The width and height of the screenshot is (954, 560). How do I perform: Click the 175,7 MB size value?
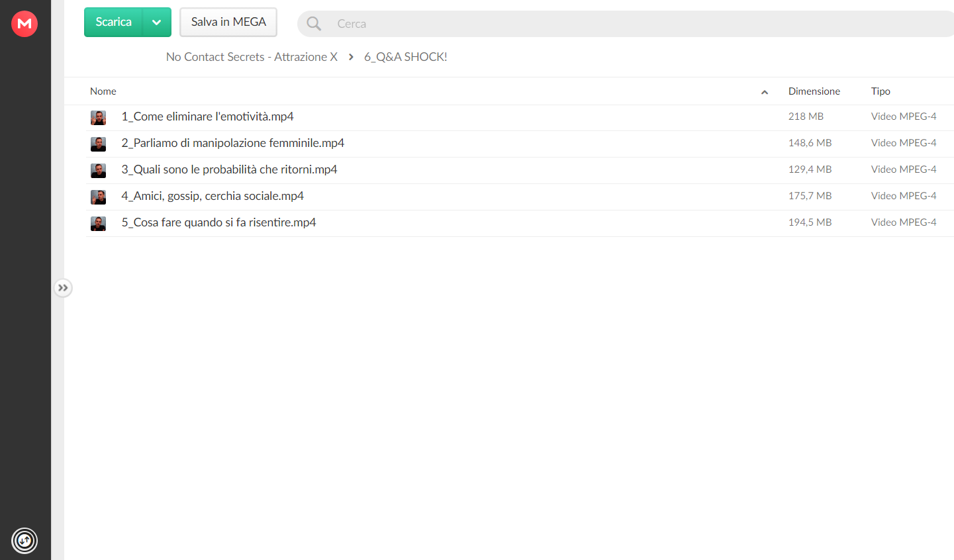click(810, 196)
